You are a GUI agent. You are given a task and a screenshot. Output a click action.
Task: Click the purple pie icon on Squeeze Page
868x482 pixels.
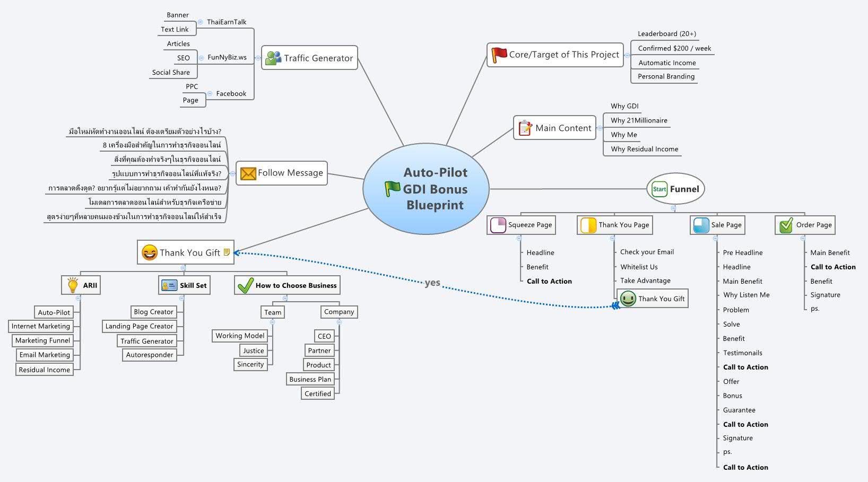(498, 225)
